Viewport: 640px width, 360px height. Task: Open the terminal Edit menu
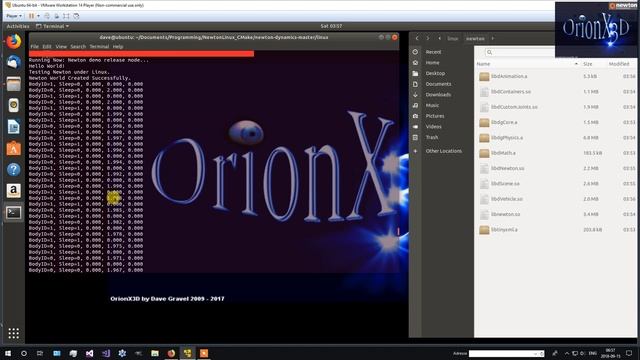[x=47, y=47]
